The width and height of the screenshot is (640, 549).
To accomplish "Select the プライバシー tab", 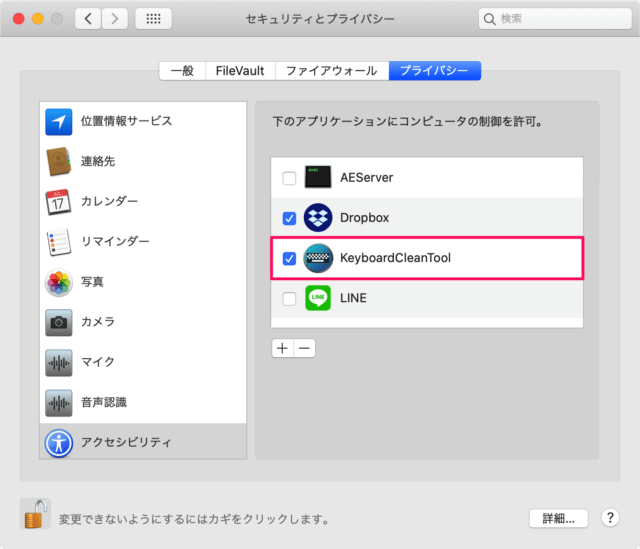I will tap(434, 71).
